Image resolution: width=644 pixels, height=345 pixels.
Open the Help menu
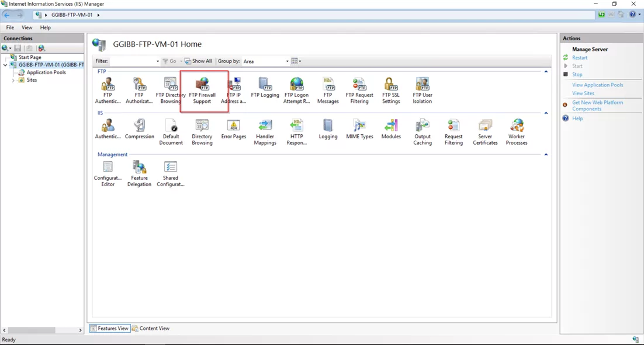click(x=45, y=27)
